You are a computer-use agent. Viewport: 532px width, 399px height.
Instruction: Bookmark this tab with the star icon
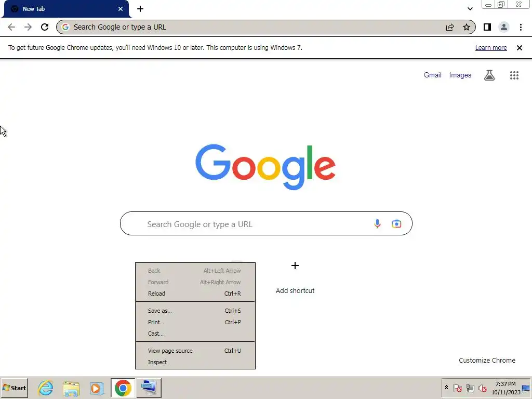tap(467, 27)
